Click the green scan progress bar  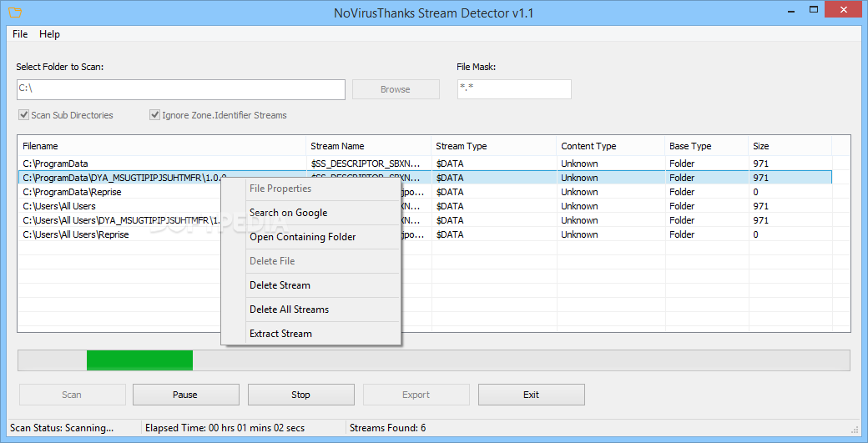(x=139, y=360)
